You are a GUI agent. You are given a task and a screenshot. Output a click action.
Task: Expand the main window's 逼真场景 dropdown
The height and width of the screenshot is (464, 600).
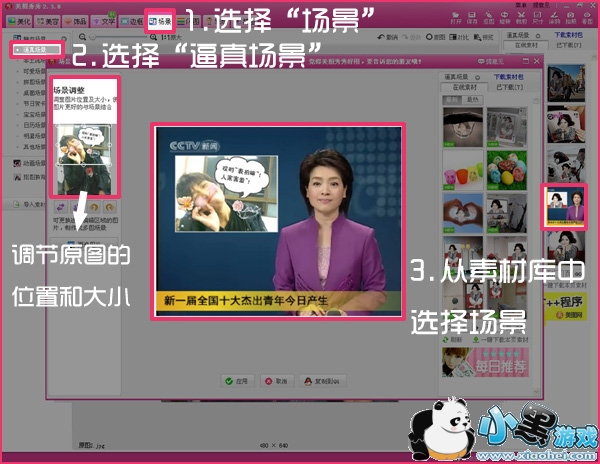[538, 36]
